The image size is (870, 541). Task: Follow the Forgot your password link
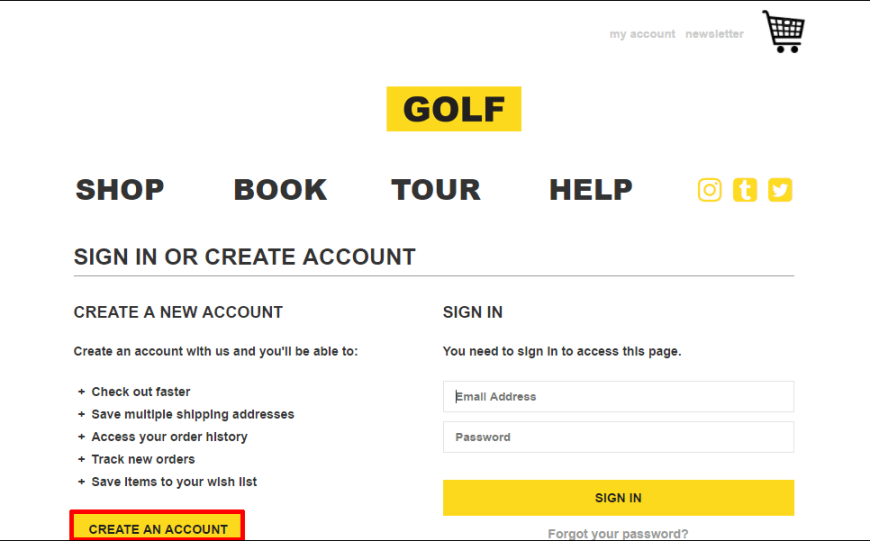pos(618,534)
